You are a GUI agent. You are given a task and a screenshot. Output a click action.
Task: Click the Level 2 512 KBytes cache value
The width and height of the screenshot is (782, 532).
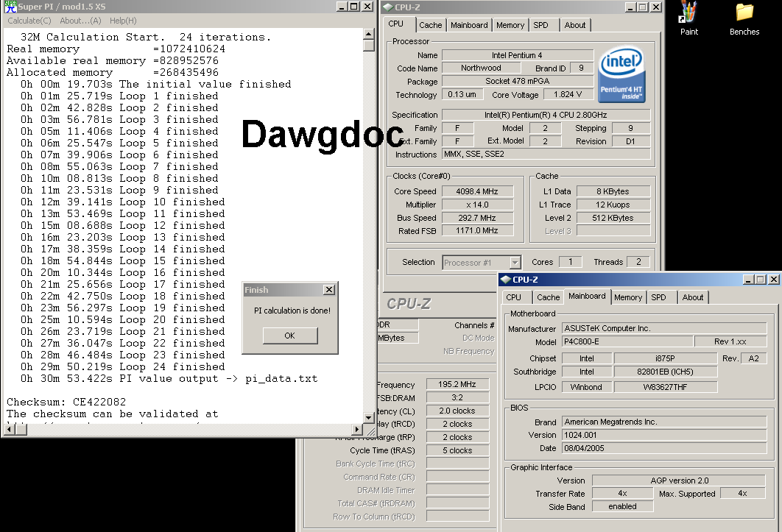pyautogui.click(x=613, y=218)
